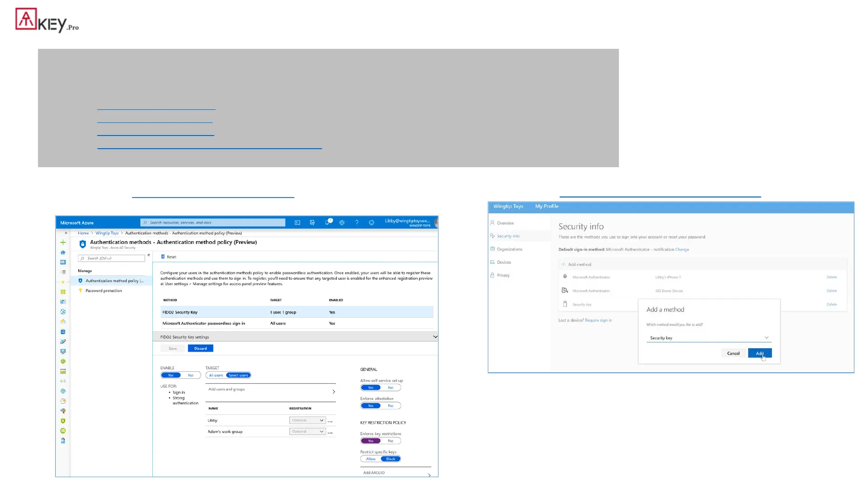
Task: Click the Azure help question mark icon
Action: [x=357, y=222]
